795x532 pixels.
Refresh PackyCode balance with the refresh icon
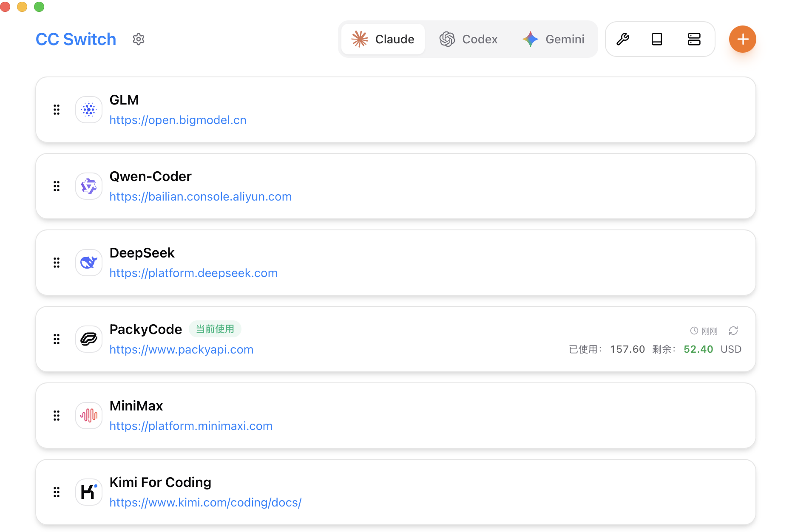(x=733, y=331)
